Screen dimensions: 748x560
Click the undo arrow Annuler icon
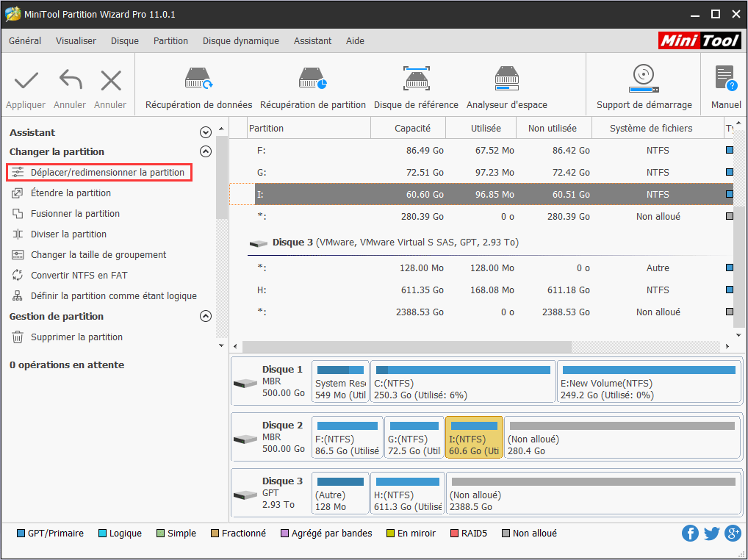[x=70, y=81]
